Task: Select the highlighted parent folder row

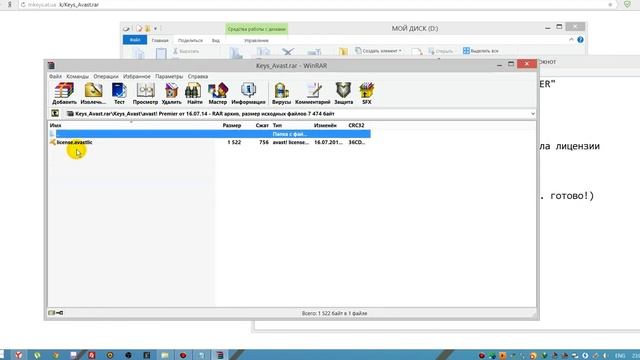Action: point(209,133)
